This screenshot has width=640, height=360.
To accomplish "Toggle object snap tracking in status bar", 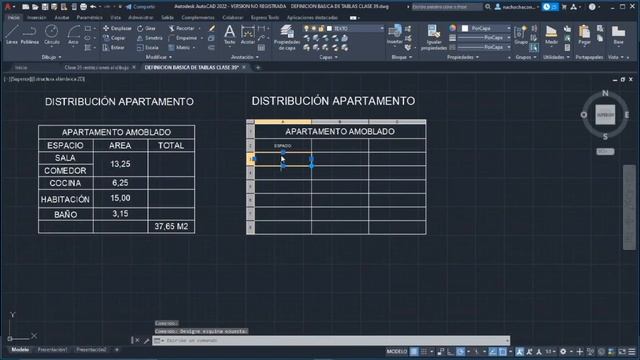I will pyautogui.click(x=493, y=351).
